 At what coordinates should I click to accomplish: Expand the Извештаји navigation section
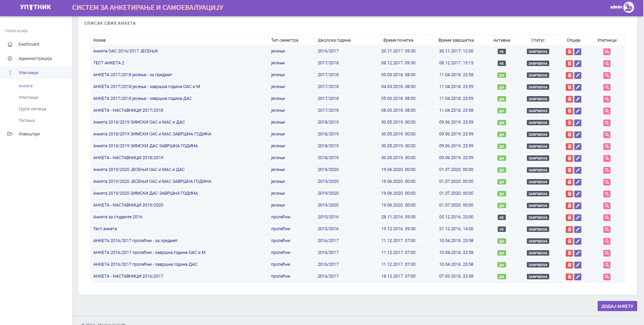pos(29,134)
